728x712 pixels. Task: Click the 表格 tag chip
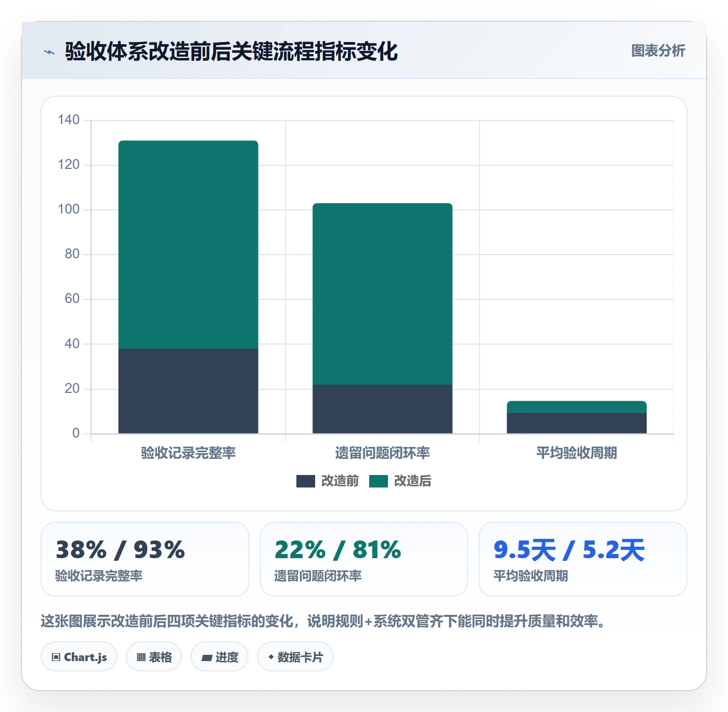pos(154,657)
